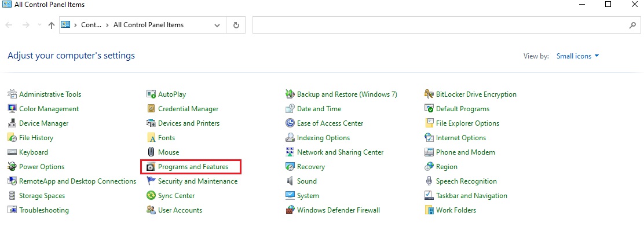The width and height of the screenshot is (644, 234).
Task: Click the Sync Center icon
Action: tap(151, 196)
